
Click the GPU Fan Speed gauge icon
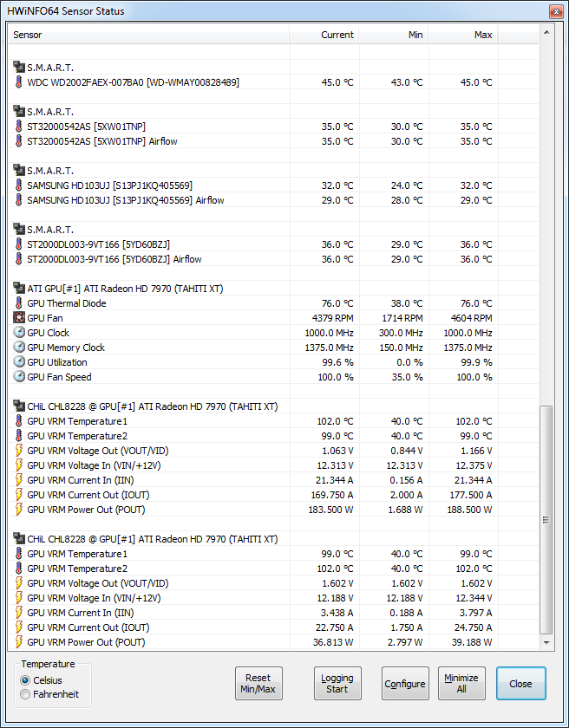[19, 377]
